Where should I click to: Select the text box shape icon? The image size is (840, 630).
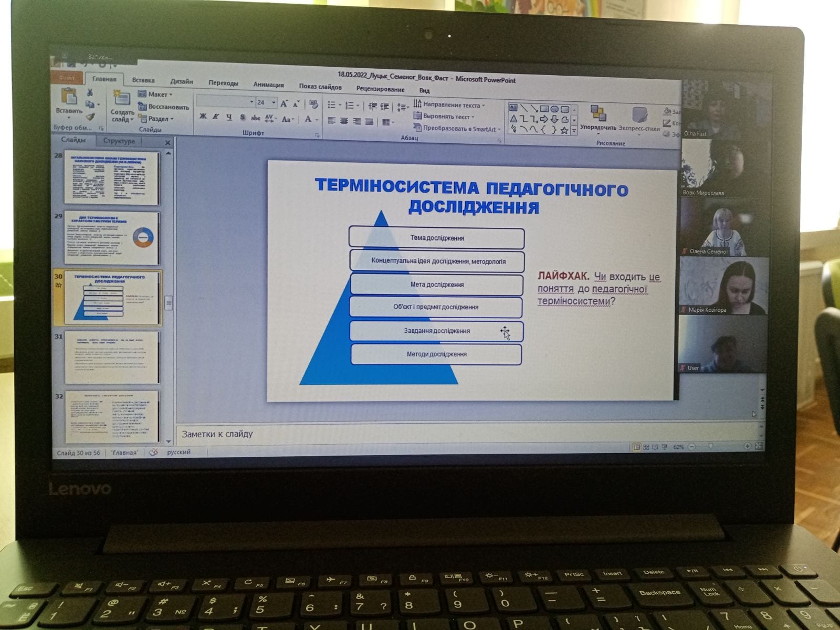(513, 108)
